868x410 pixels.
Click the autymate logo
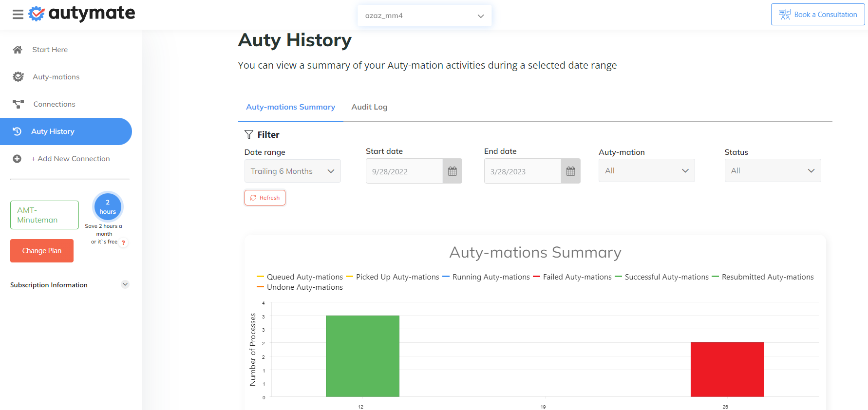click(82, 14)
